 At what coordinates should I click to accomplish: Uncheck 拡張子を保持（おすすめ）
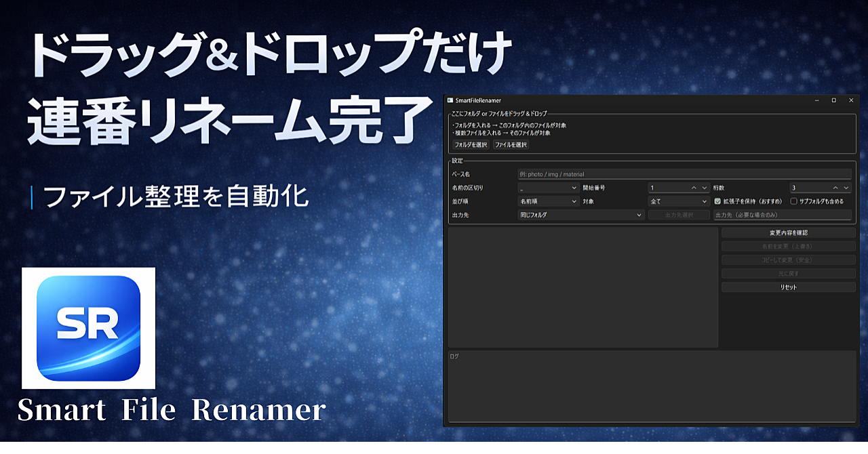[x=717, y=200]
